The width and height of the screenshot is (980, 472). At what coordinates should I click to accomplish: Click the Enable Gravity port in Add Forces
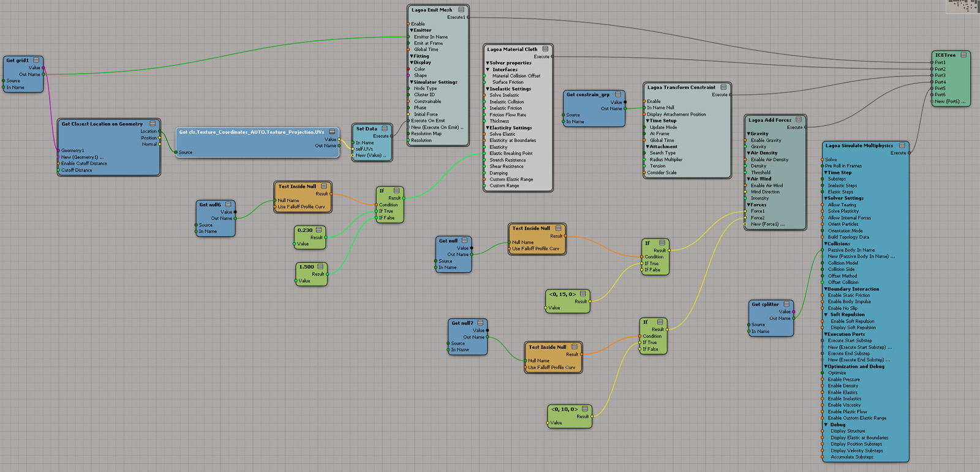[x=766, y=140]
